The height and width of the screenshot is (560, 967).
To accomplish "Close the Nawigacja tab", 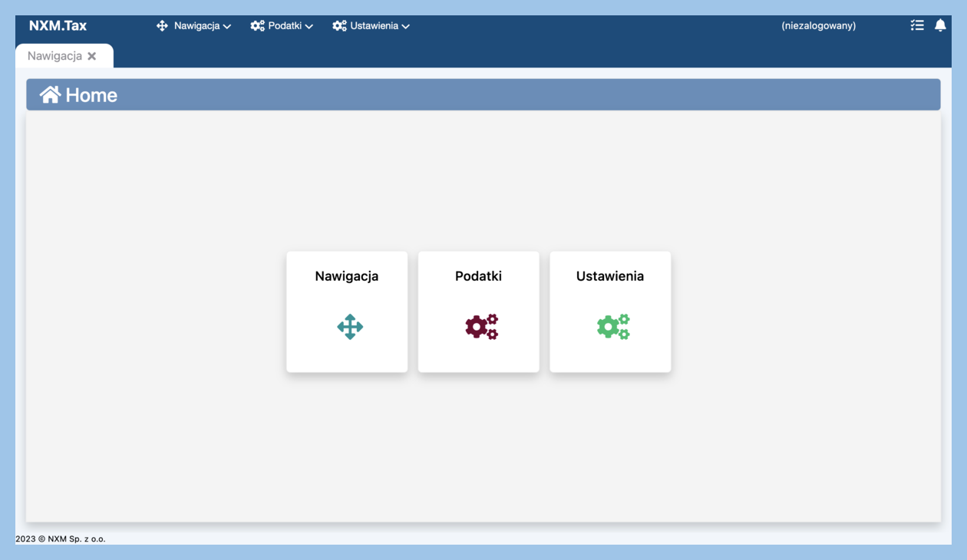I will [92, 56].
